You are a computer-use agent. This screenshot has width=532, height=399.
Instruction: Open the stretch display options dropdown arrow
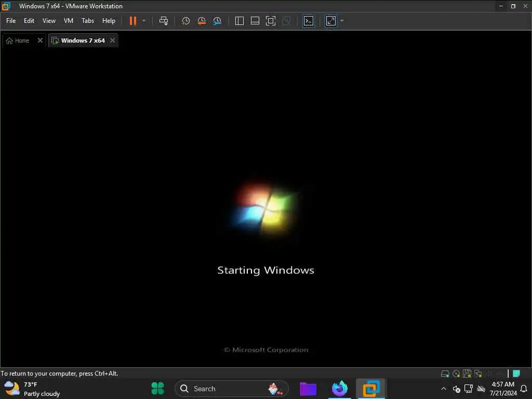click(342, 21)
